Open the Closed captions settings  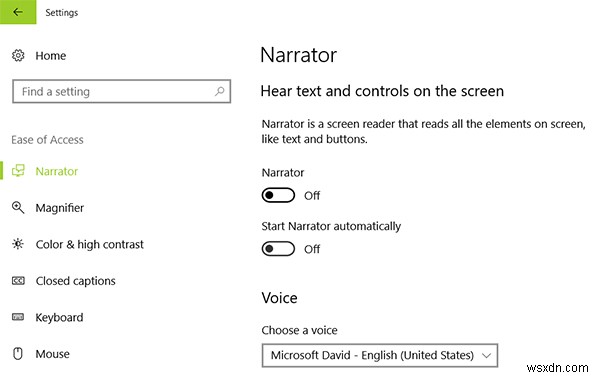[75, 281]
